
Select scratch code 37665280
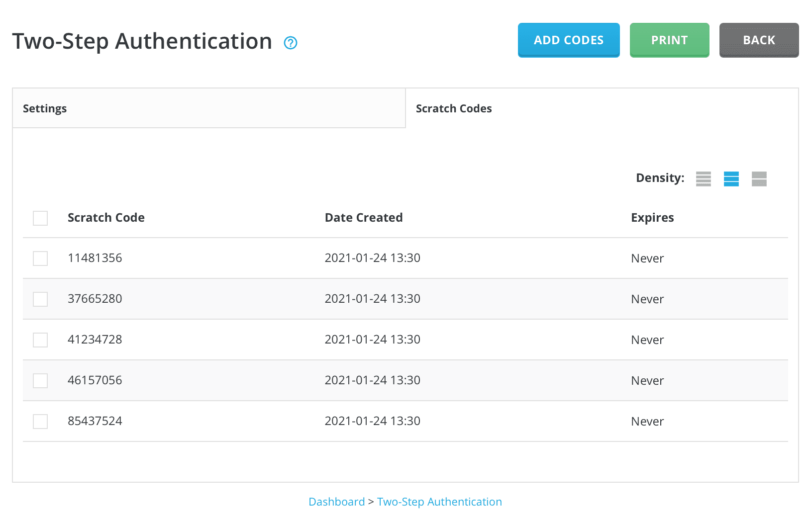coord(40,299)
